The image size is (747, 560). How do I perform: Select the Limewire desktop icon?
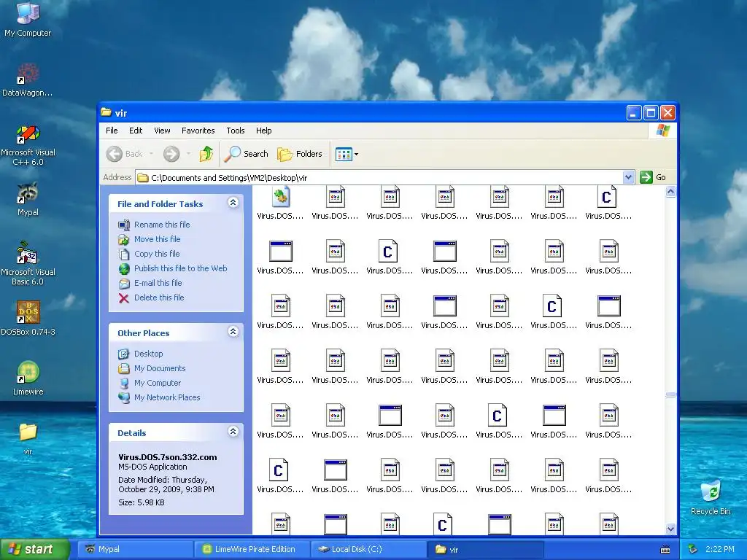click(x=28, y=378)
